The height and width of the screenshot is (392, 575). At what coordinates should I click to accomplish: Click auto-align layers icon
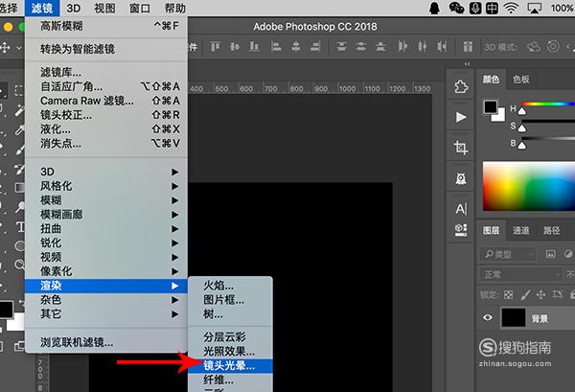[468, 47]
